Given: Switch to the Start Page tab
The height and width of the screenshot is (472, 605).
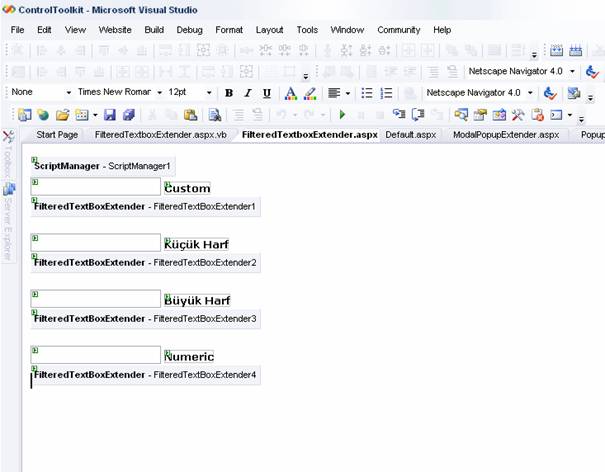Looking at the screenshot, I should 57,135.
